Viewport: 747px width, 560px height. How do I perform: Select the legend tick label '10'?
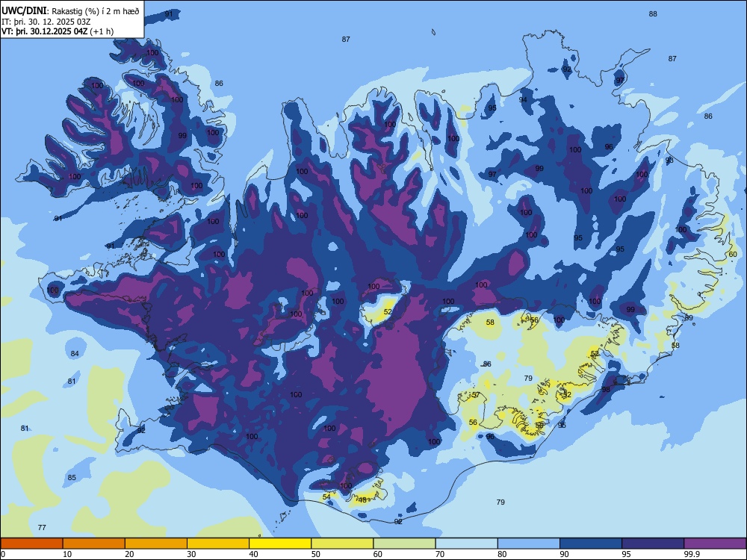point(67,554)
